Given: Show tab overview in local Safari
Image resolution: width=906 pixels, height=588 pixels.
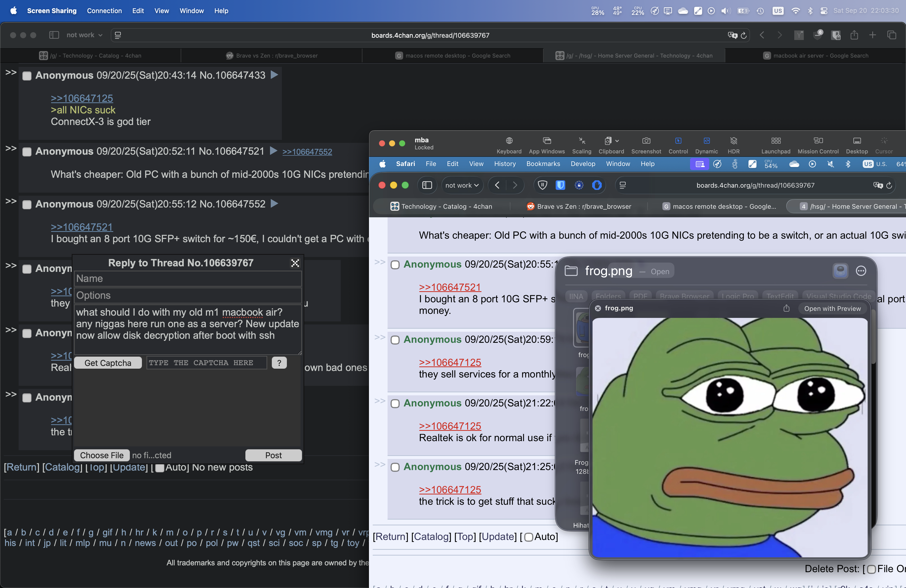Looking at the screenshot, I should (892, 35).
